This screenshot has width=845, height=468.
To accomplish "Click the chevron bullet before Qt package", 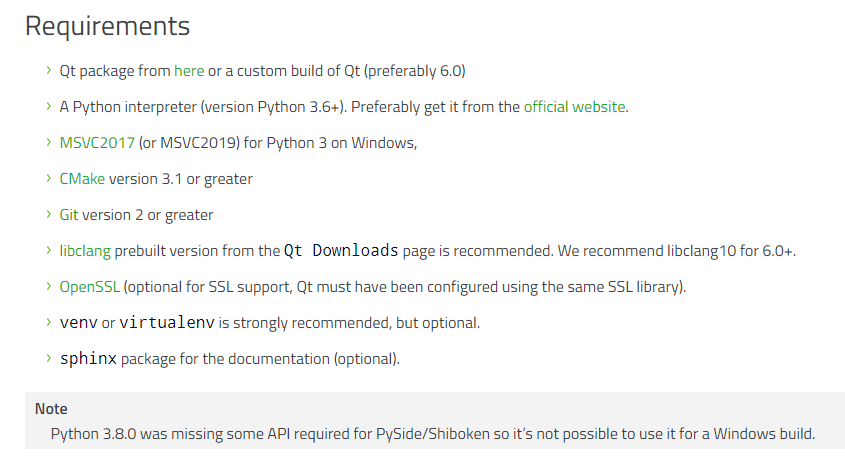I will point(49,71).
